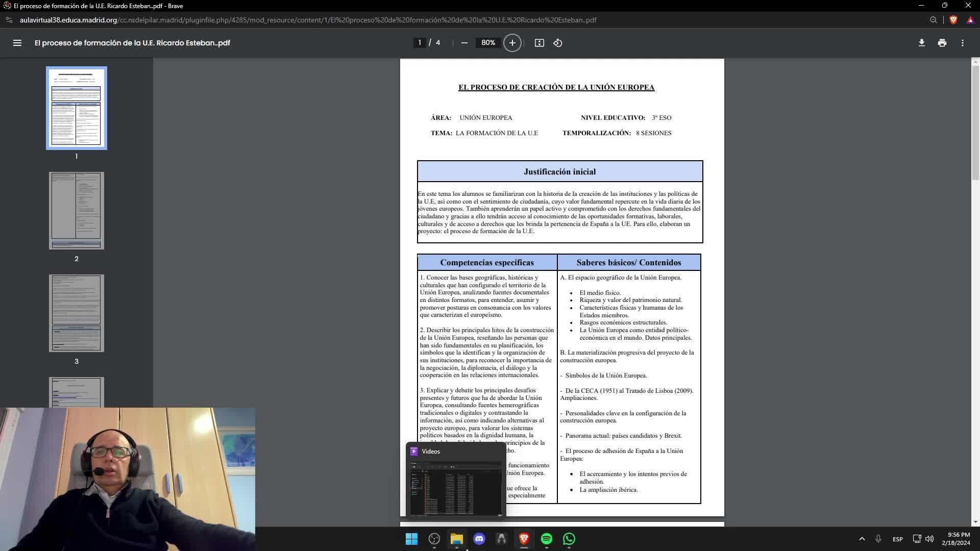Open Brave Shields lion icon

pos(953,20)
